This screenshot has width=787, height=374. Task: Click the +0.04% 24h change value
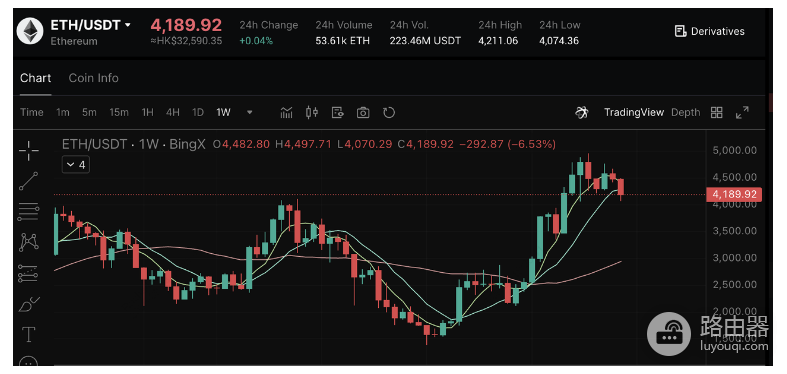pyautogui.click(x=256, y=41)
